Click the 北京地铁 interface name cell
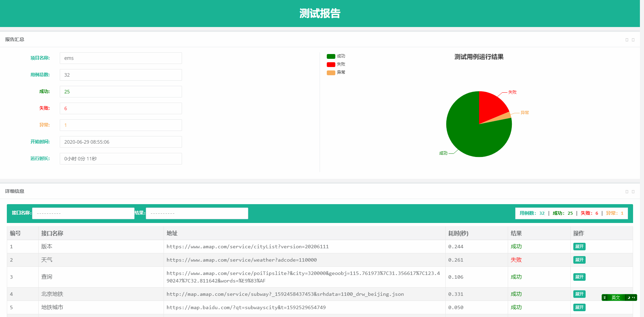The image size is (644, 317). [x=101, y=294]
